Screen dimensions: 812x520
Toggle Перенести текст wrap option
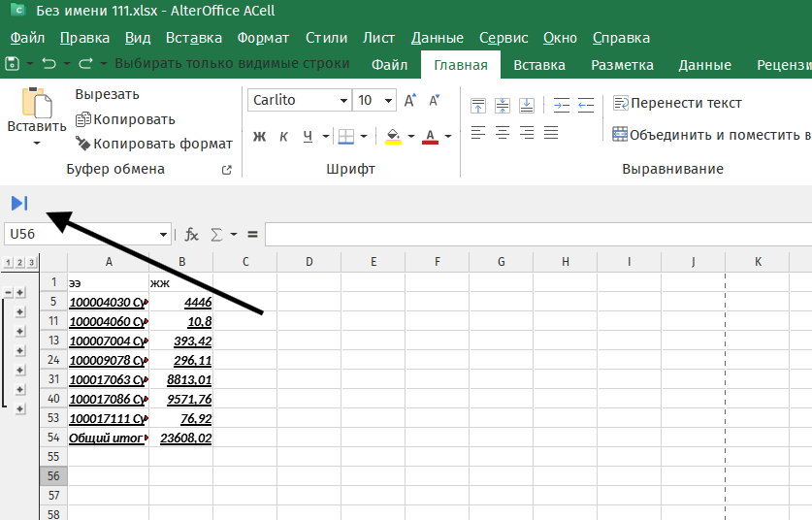[x=677, y=103]
